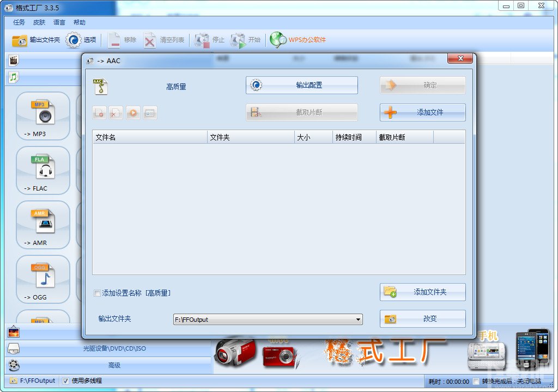Click the clear list icon in dialog
This screenshot has height=392, width=558.
116,113
